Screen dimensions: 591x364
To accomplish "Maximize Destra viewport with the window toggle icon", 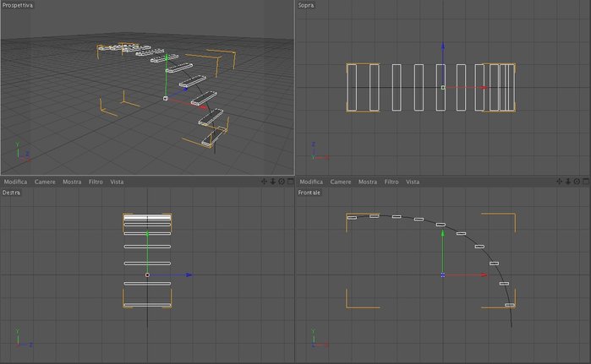I will click(291, 182).
